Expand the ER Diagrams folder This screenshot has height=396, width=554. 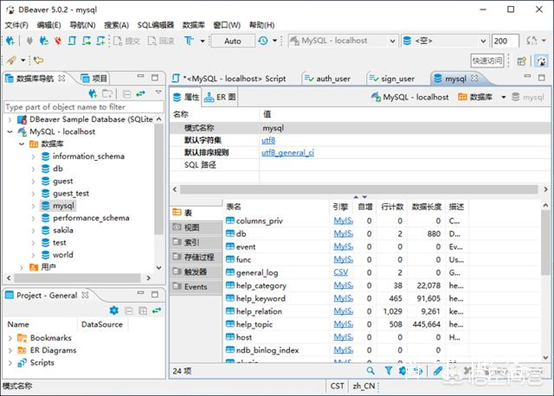point(10,350)
